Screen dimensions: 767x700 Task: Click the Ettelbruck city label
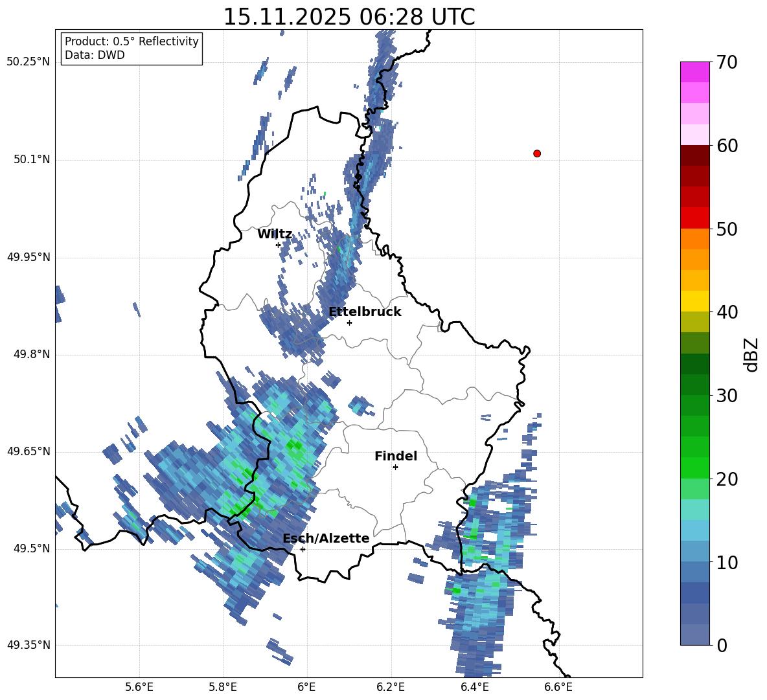coord(365,312)
